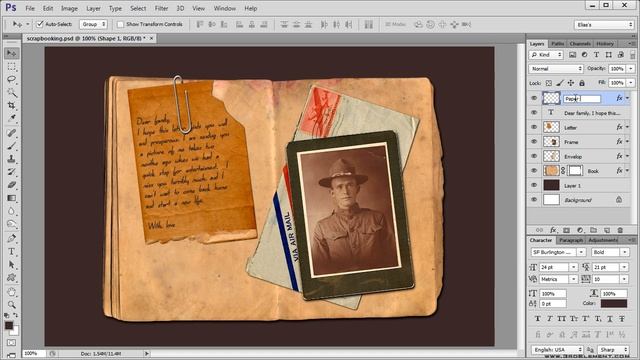Screen dimensions: 640x360
Task: Switch to the Paragraph tab
Action: tap(571, 240)
